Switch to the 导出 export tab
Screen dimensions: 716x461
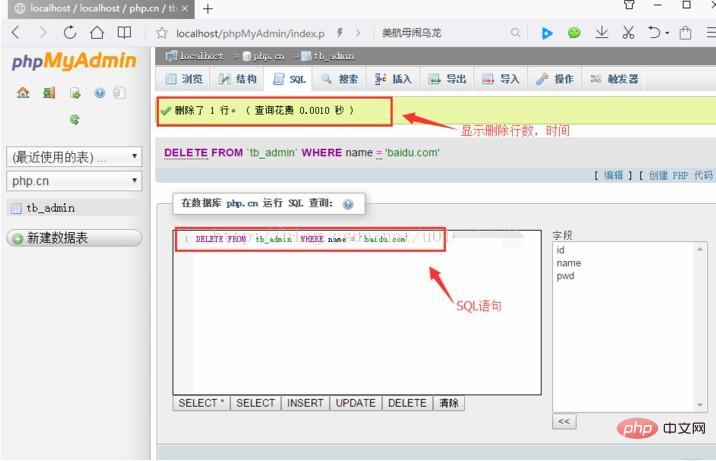447,79
